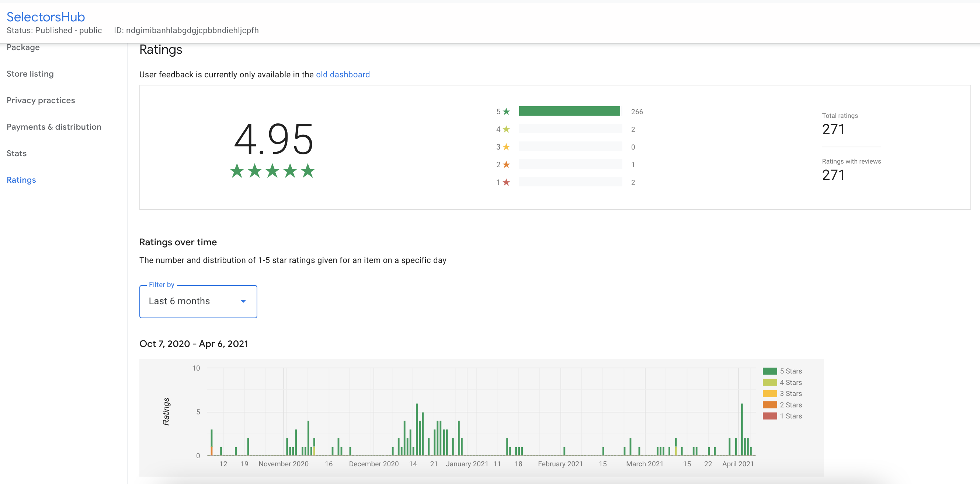Click the red star in the 1 rating row
The width and height of the screenshot is (980, 484).
click(x=506, y=182)
